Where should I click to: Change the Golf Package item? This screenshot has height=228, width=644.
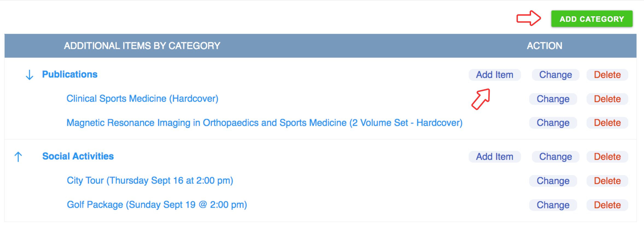coord(553,205)
